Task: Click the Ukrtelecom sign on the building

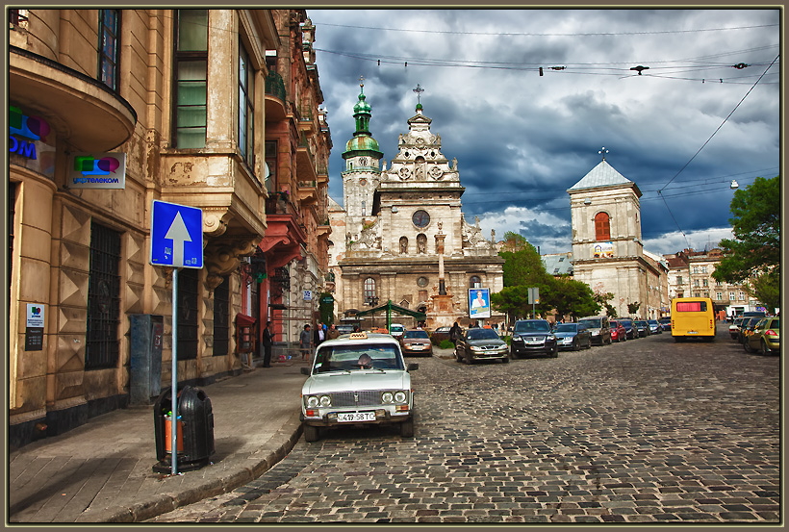Action: point(97,170)
